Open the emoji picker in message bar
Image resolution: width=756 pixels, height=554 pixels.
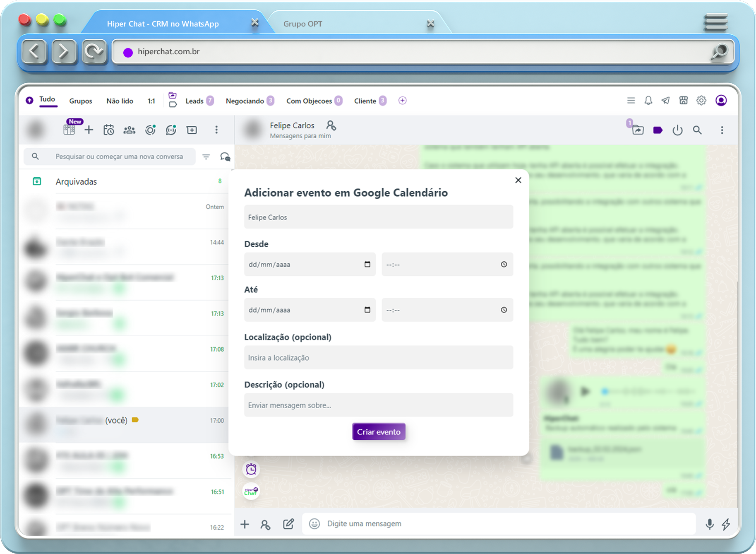click(x=314, y=524)
